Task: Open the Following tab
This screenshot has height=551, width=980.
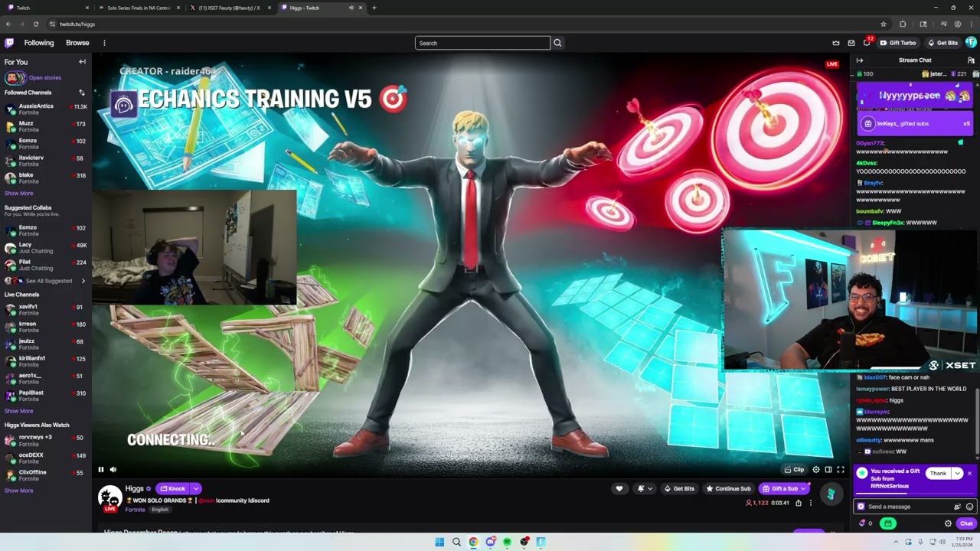Action: click(39, 43)
